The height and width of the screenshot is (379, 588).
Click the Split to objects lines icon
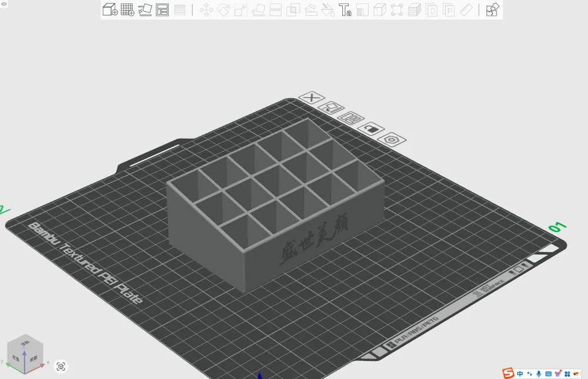coord(179,10)
